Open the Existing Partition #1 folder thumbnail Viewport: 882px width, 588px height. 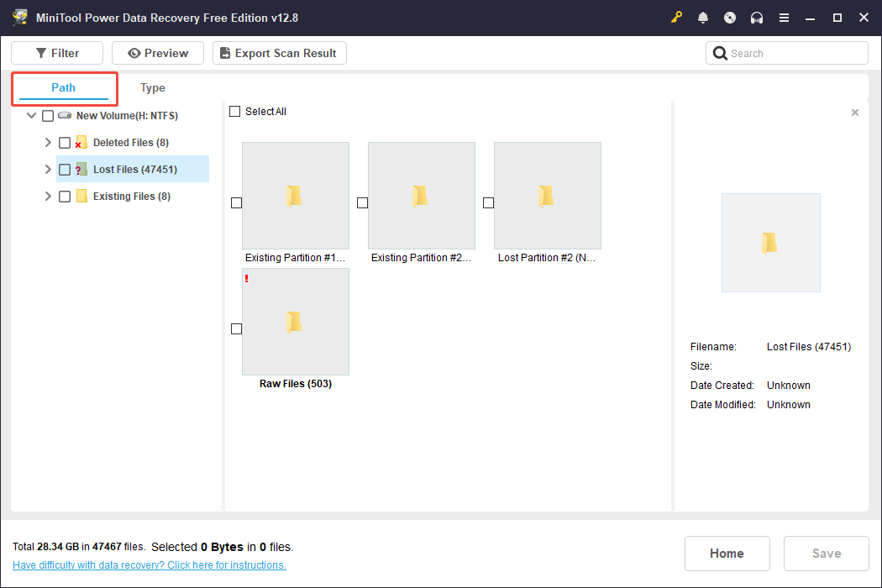click(296, 196)
